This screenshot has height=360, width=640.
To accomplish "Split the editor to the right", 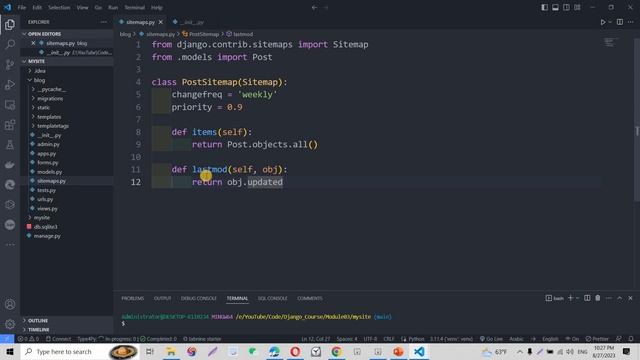I will tap(620, 22).
